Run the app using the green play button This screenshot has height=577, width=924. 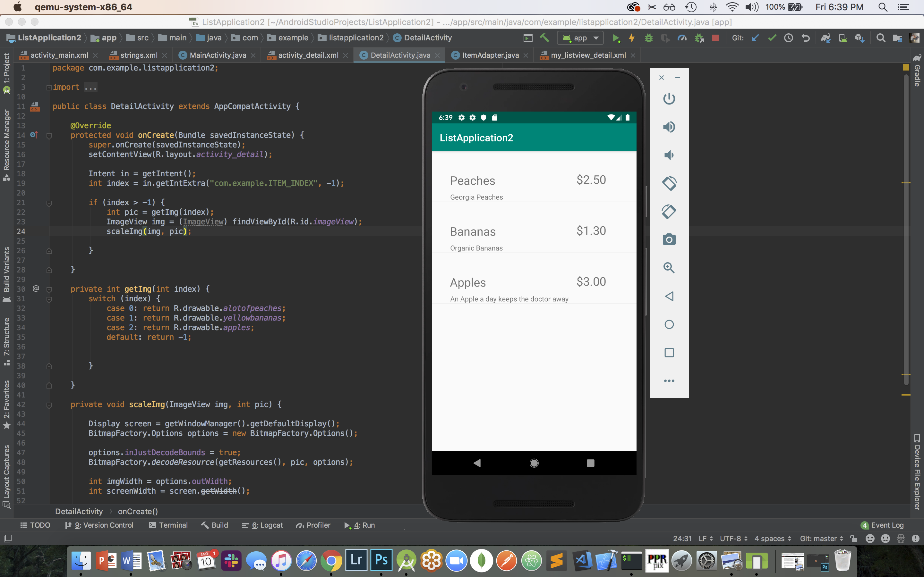[x=616, y=38]
